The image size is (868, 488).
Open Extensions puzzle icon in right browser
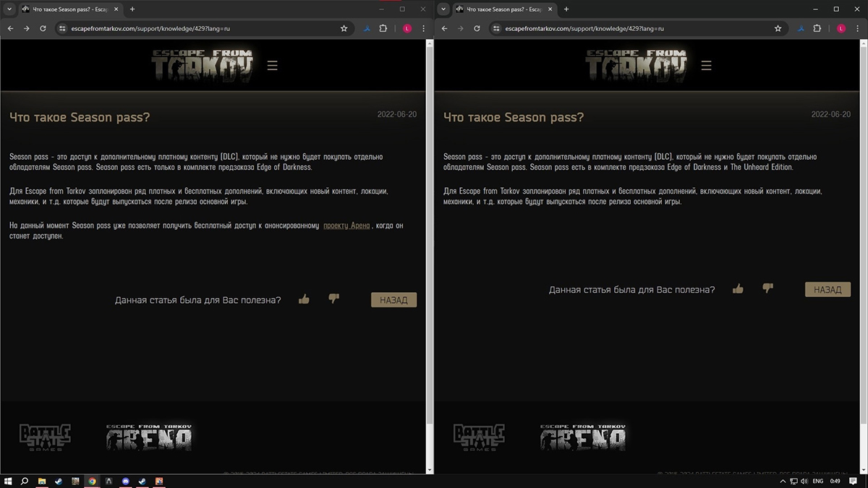pyautogui.click(x=817, y=29)
